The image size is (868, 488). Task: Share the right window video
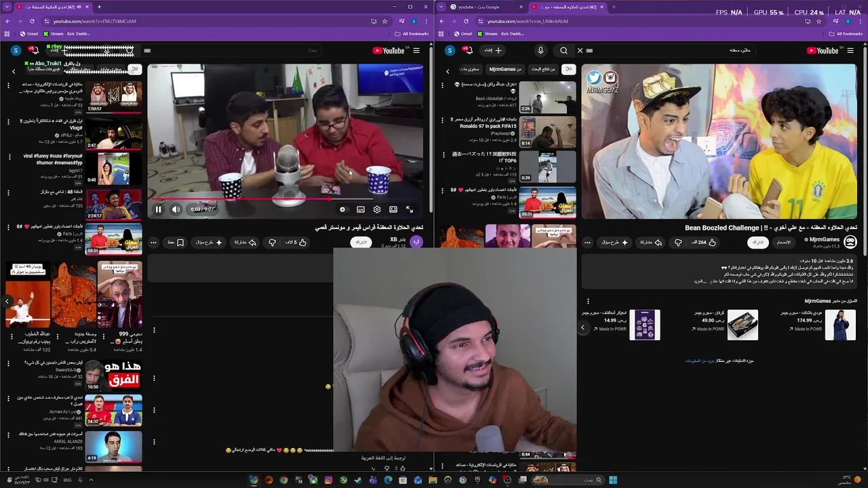[652, 242]
